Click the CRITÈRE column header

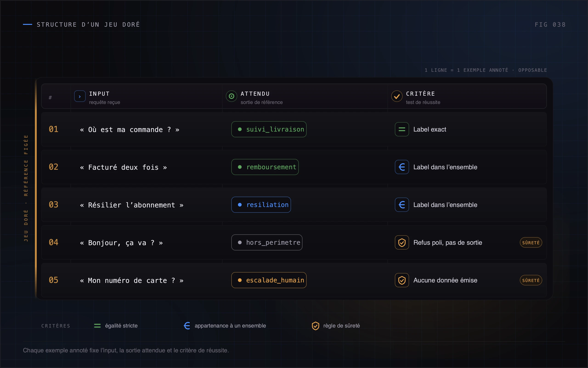[x=421, y=94]
